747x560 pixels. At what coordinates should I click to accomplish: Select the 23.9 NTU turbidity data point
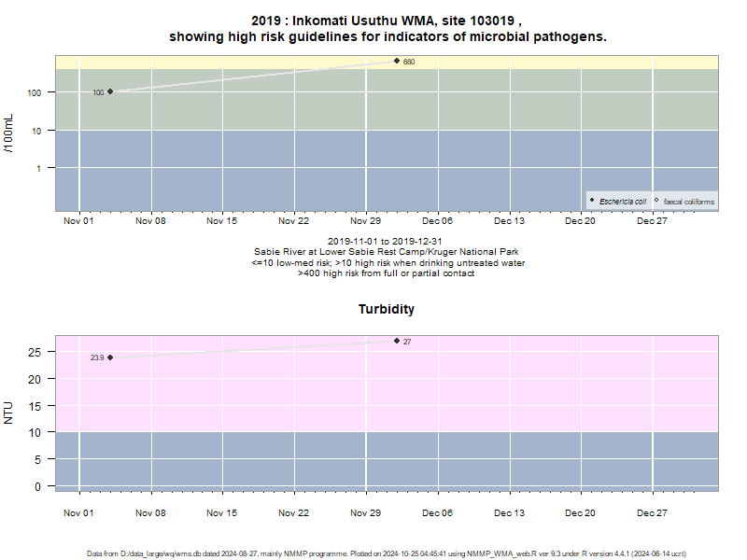110,357
